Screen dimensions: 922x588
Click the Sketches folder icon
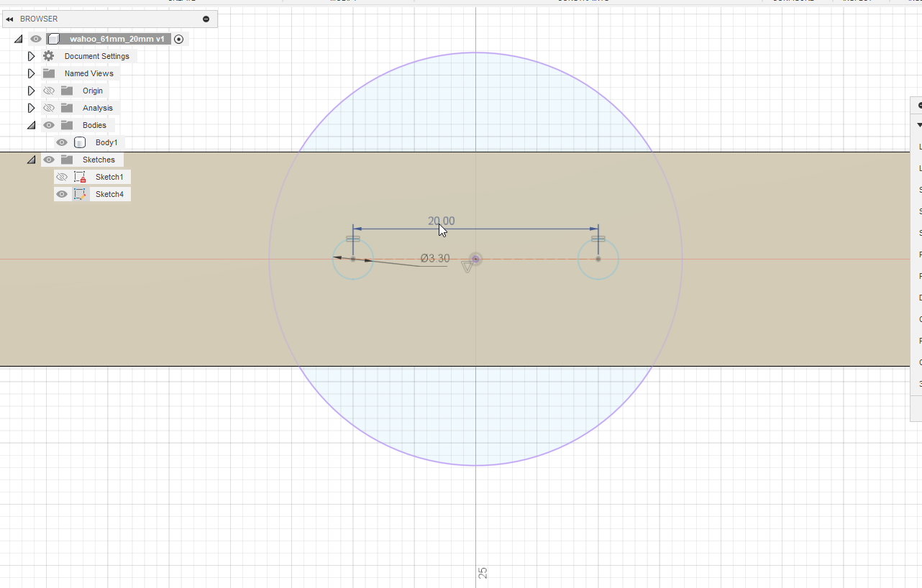67,160
